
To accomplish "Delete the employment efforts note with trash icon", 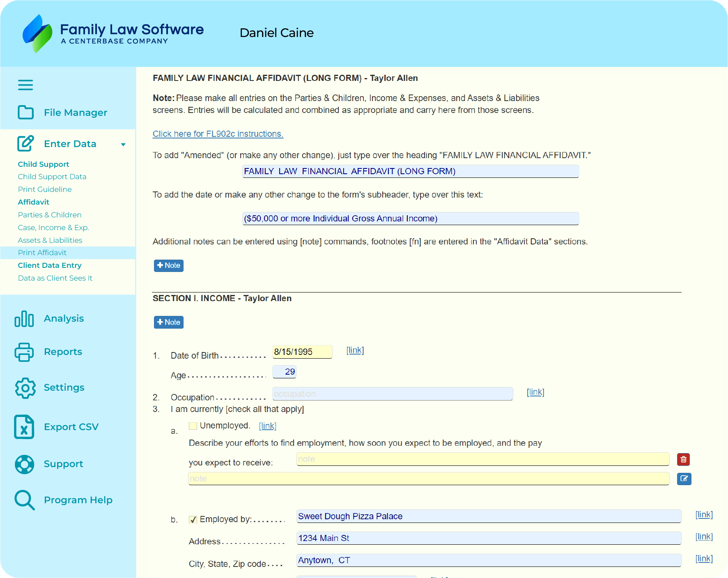I will click(683, 459).
